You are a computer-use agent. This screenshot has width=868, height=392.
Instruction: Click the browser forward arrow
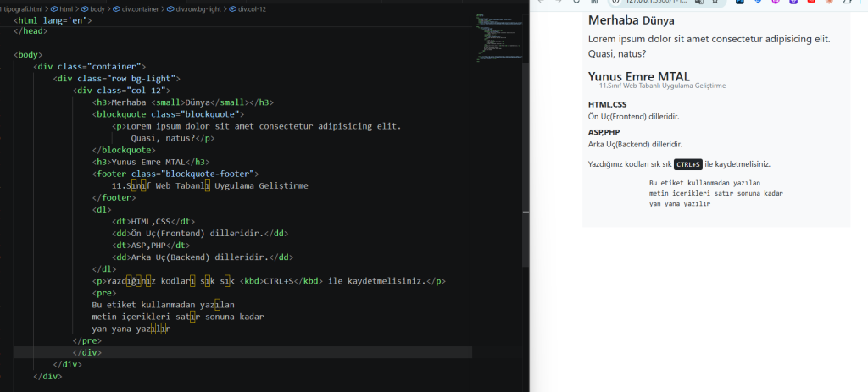[x=557, y=3]
